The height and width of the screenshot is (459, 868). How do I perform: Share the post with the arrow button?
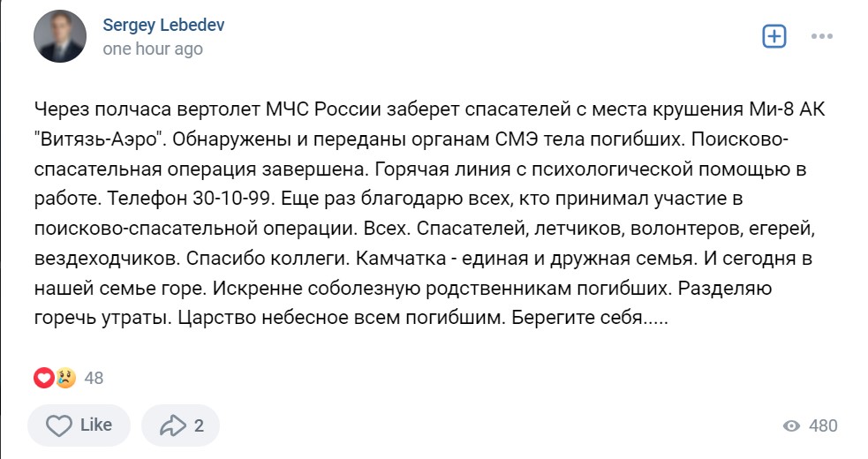click(x=180, y=425)
